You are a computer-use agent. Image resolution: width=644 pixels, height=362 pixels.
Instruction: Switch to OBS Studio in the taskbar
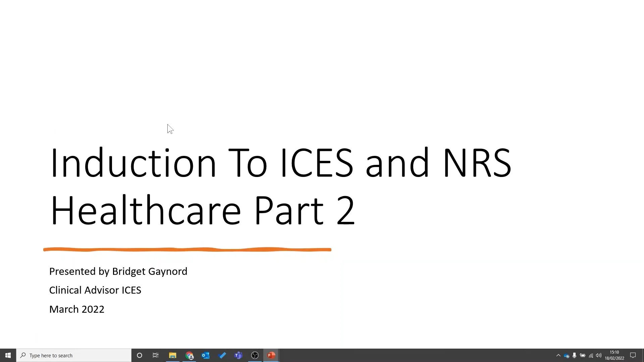tap(255, 355)
